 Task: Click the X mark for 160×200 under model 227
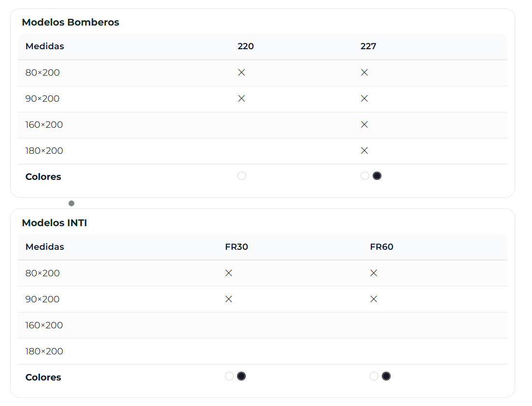pyautogui.click(x=364, y=124)
